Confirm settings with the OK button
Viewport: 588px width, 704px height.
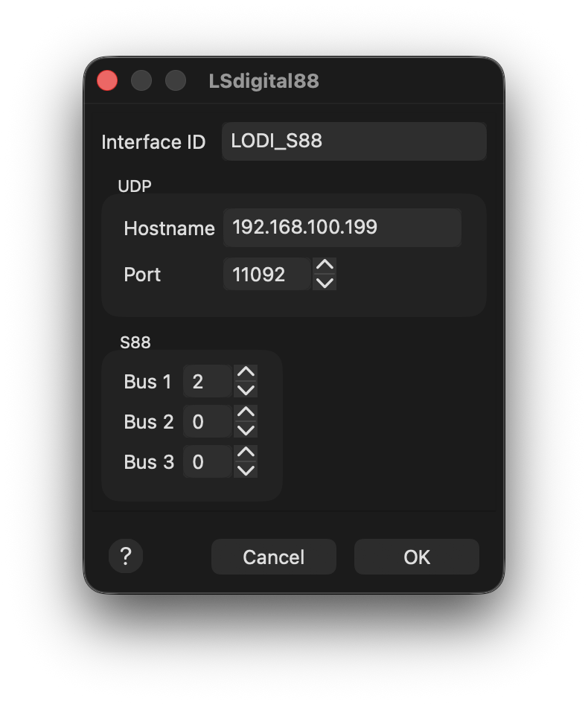point(416,557)
